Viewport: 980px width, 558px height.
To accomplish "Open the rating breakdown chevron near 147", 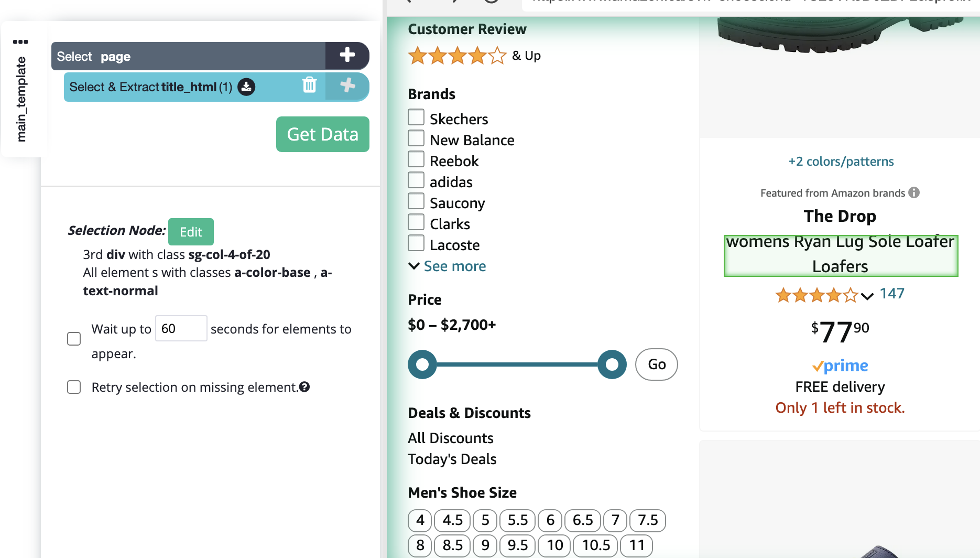I will click(x=867, y=296).
